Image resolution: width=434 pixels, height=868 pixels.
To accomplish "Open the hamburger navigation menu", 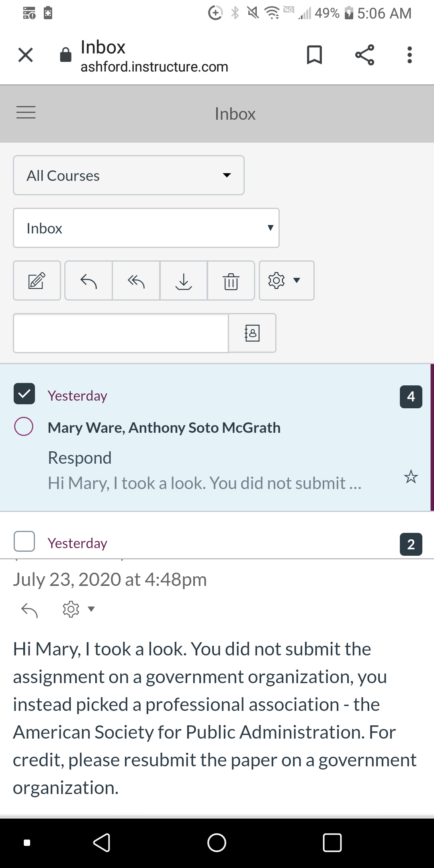I will pyautogui.click(x=26, y=113).
